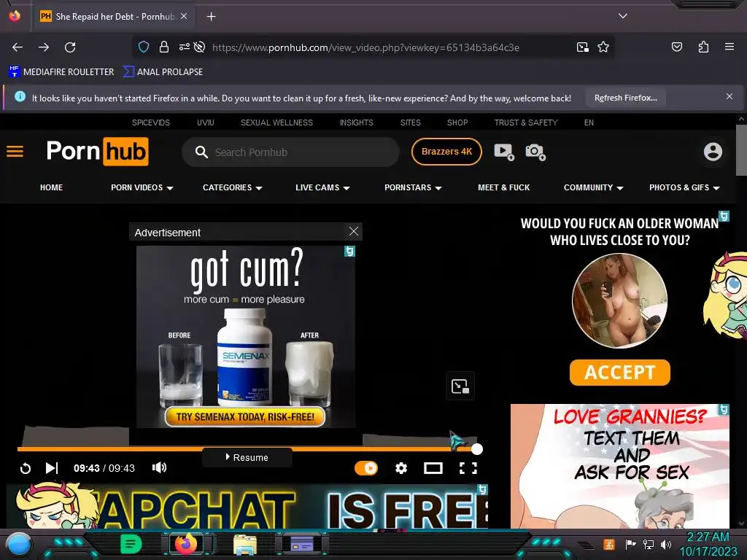
Task: Click the Brazzers 4K button
Action: pos(446,152)
